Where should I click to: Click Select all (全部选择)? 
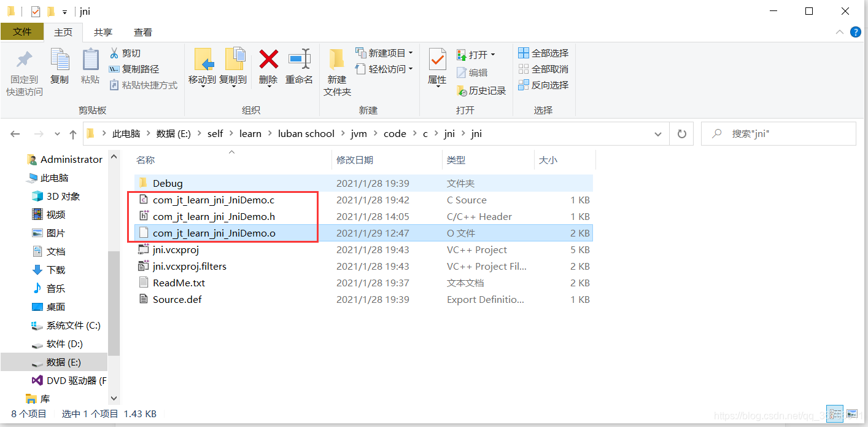pos(544,53)
